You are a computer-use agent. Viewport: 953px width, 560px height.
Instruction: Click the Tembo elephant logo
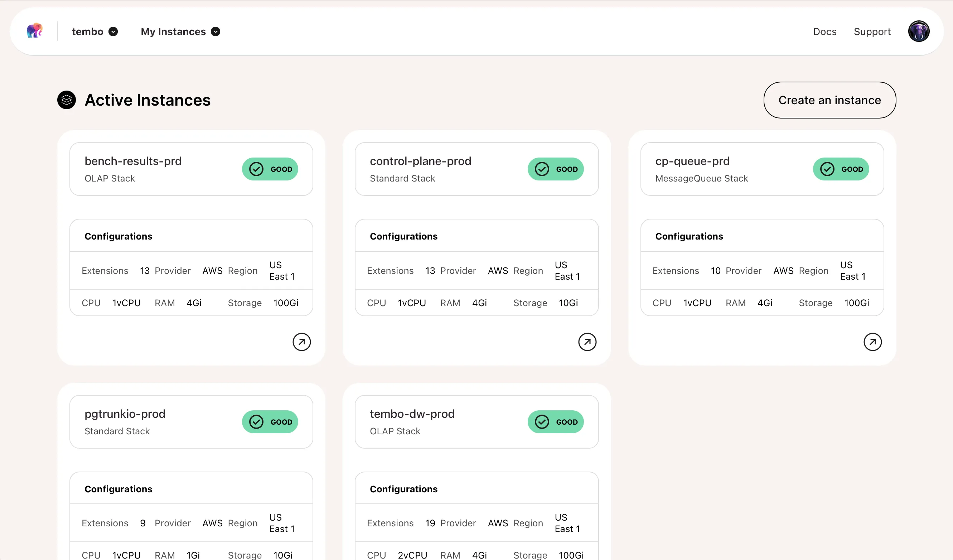coord(34,31)
